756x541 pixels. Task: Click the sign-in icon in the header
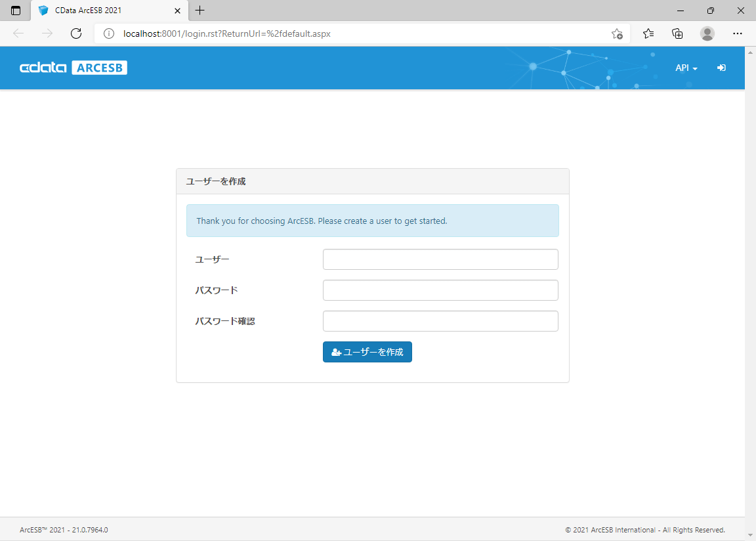point(721,68)
